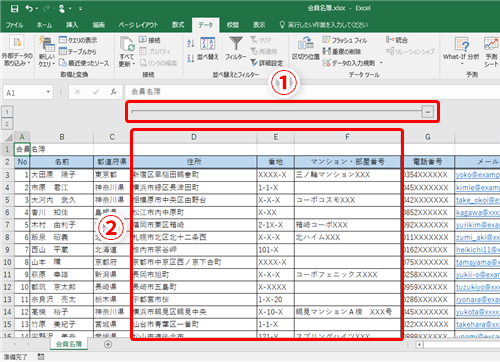This screenshot has width=500, height=362.
Task: Click 重複の削除 button
Action: coord(342,51)
